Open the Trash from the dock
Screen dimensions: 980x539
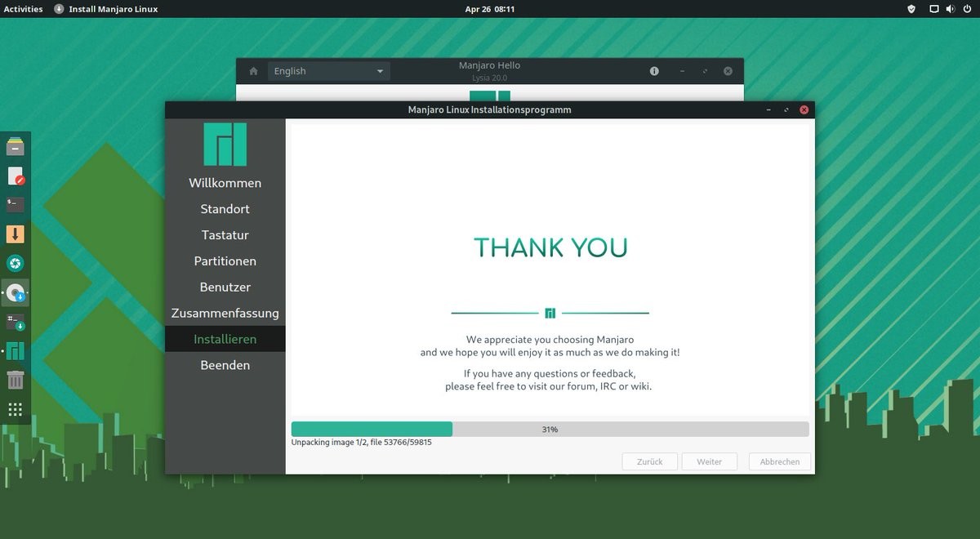tap(15, 380)
